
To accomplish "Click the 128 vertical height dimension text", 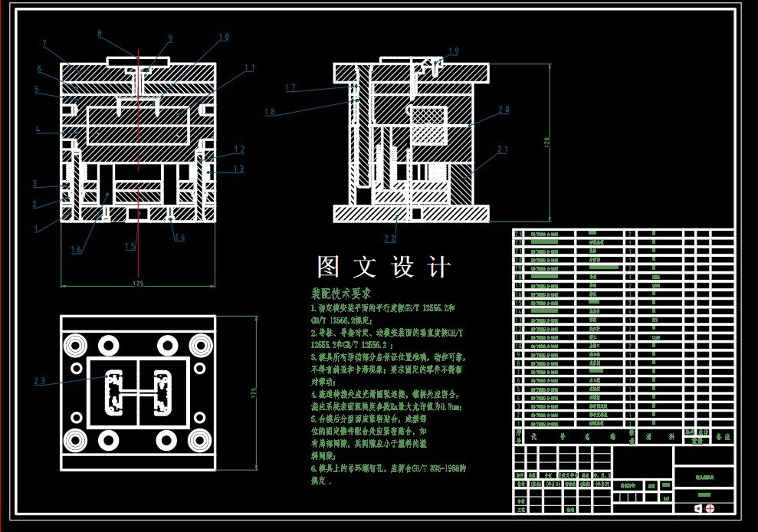I will pyautogui.click(x=546, y=142).
